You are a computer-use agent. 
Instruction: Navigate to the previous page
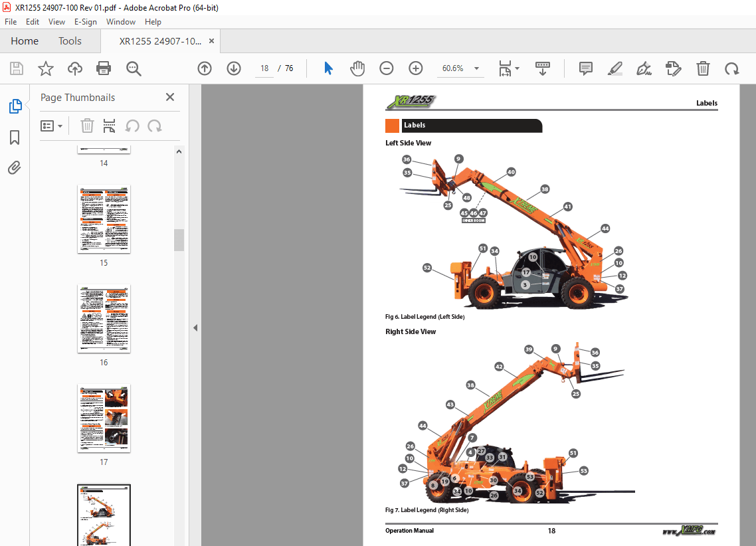(205, 68)
